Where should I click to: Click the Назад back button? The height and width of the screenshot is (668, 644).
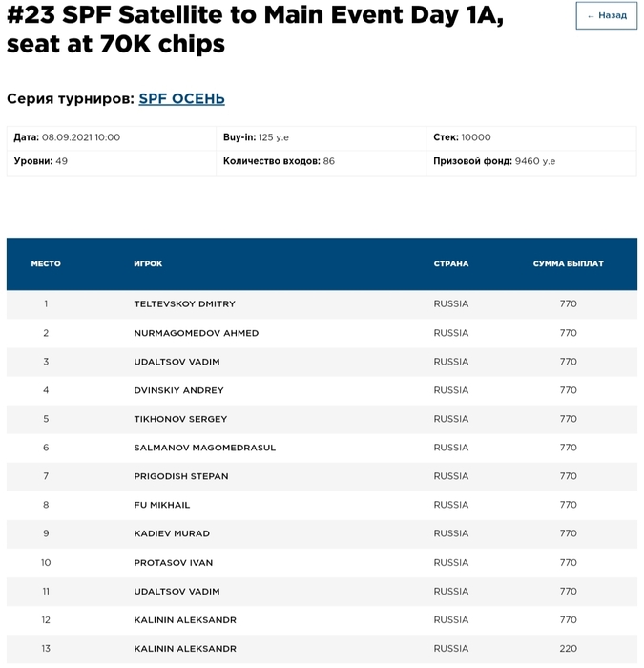[x=607, y=15]
